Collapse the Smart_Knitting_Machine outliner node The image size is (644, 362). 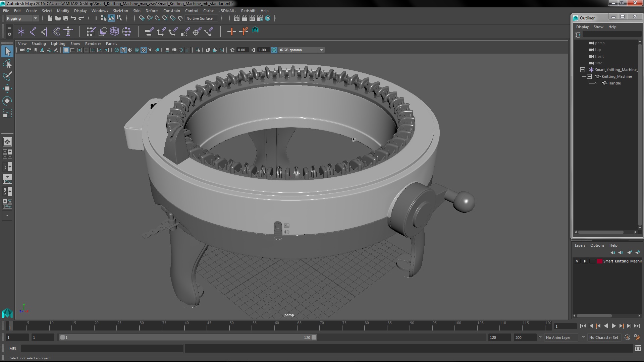(x=583, y=70)
